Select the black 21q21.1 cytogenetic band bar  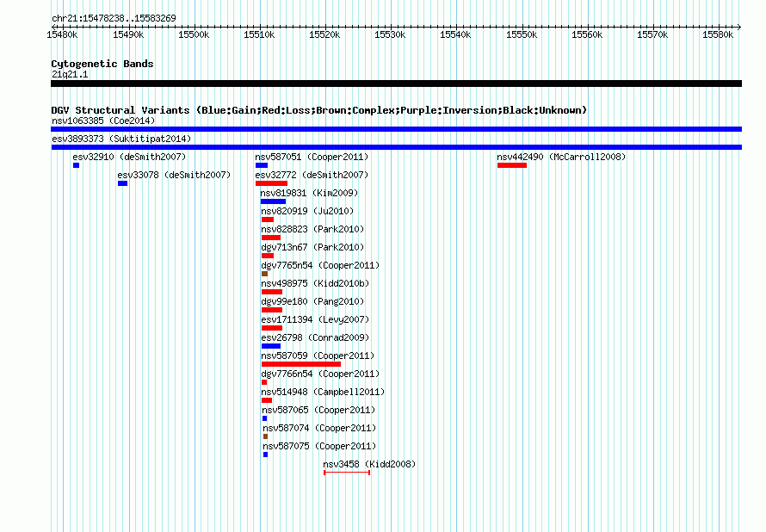(x=396, y=84)
